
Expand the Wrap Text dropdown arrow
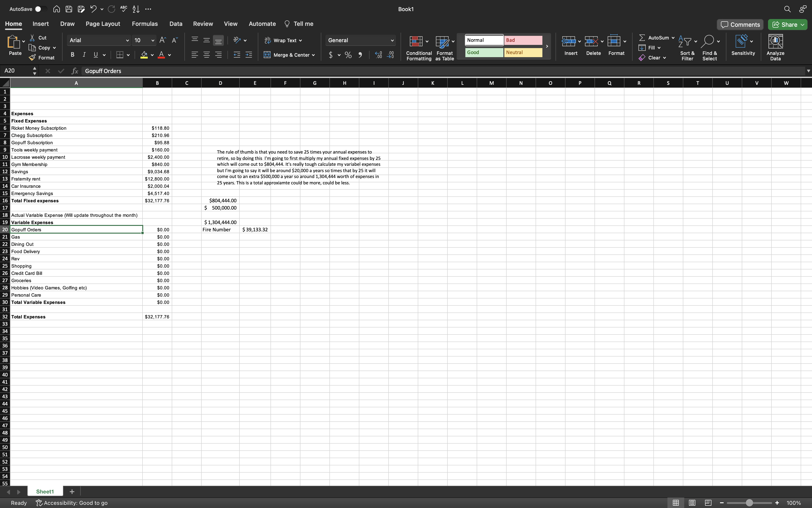click(x=300, y=40)
